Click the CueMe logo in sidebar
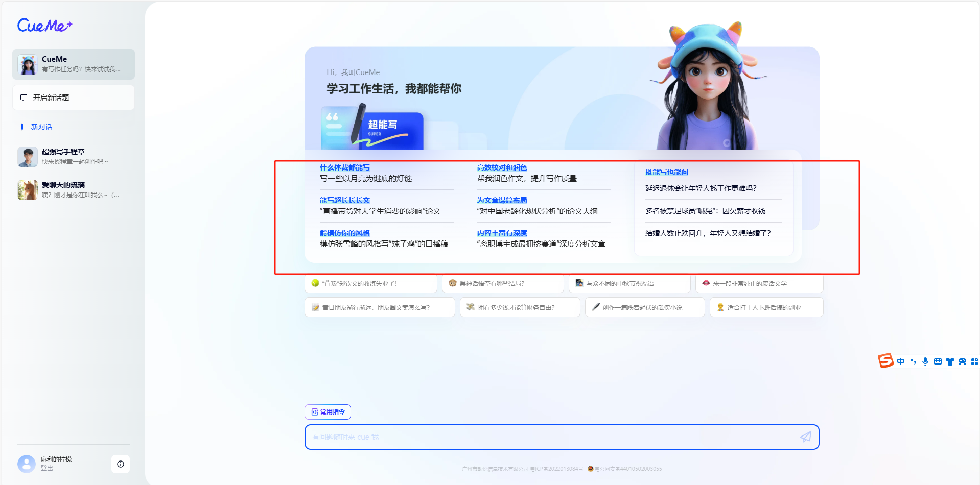Screen dimensions: 980x485 (44, 25)
